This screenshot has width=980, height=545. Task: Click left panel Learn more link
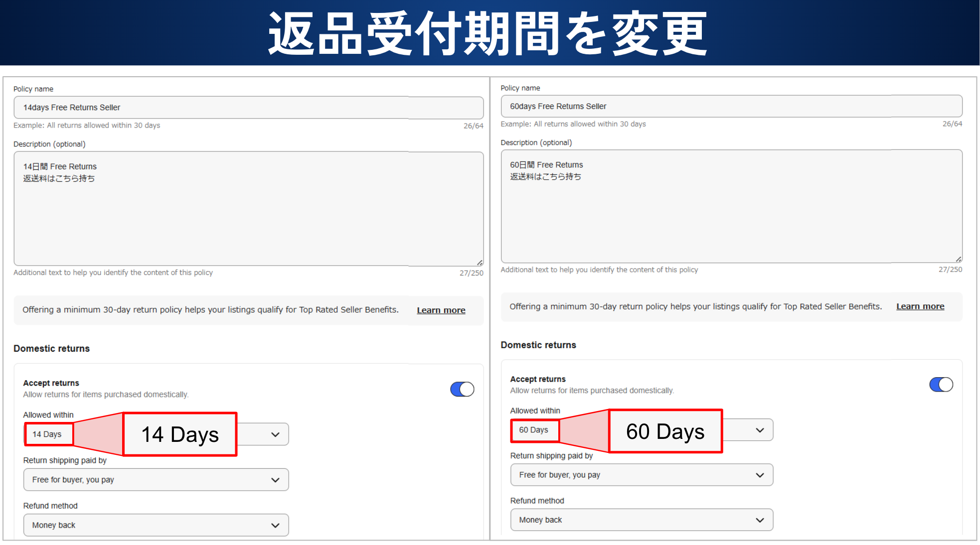(441, 310)
